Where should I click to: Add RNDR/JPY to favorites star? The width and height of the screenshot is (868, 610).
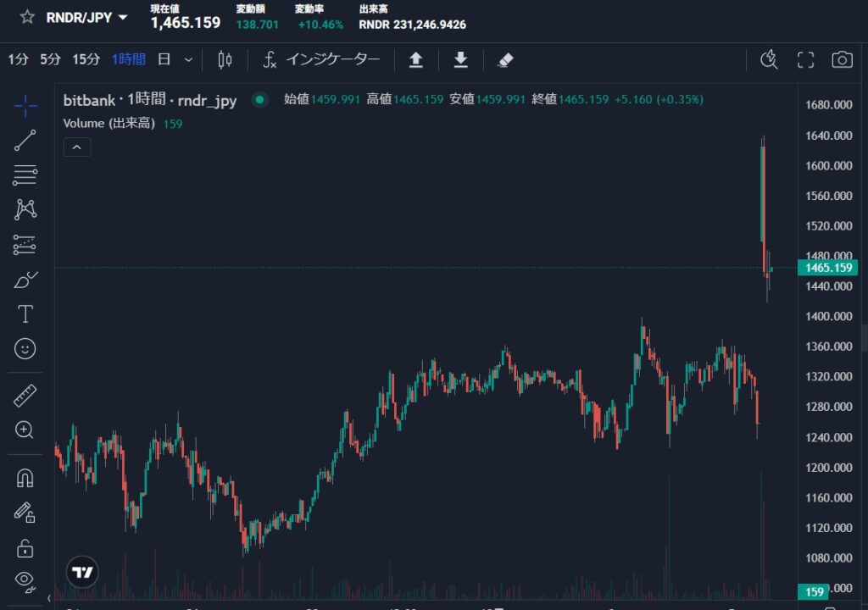coord(27,17)
